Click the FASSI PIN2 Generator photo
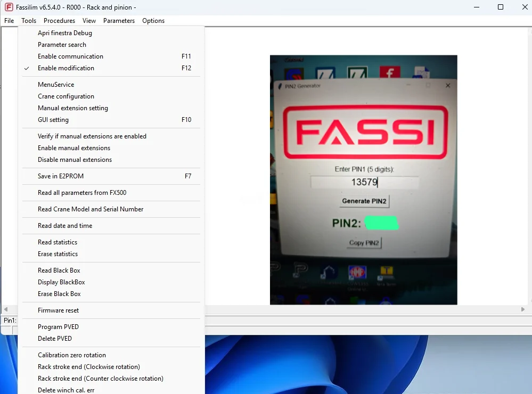This screenshot has height=394, width=532. click(x=363, y=180)
